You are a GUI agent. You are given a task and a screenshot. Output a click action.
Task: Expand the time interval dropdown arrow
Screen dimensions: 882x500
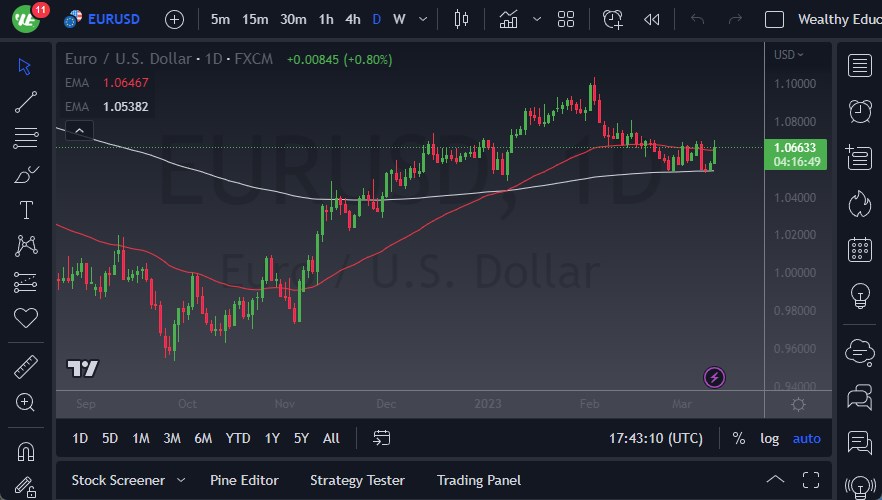[425, 19]
